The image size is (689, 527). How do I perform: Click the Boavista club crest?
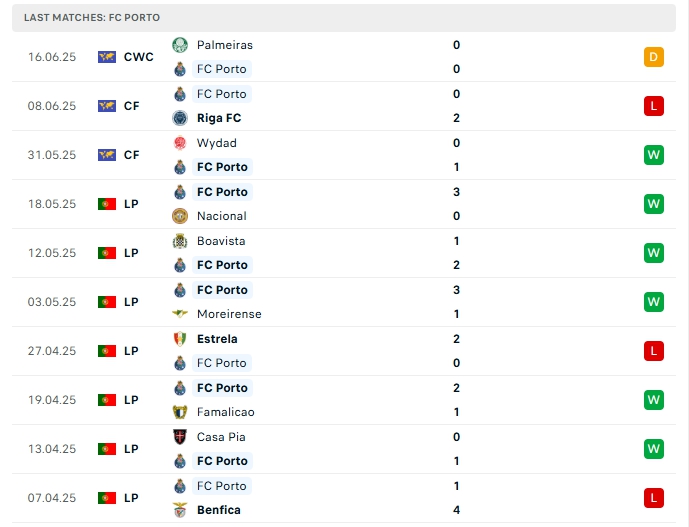(180, 241)
